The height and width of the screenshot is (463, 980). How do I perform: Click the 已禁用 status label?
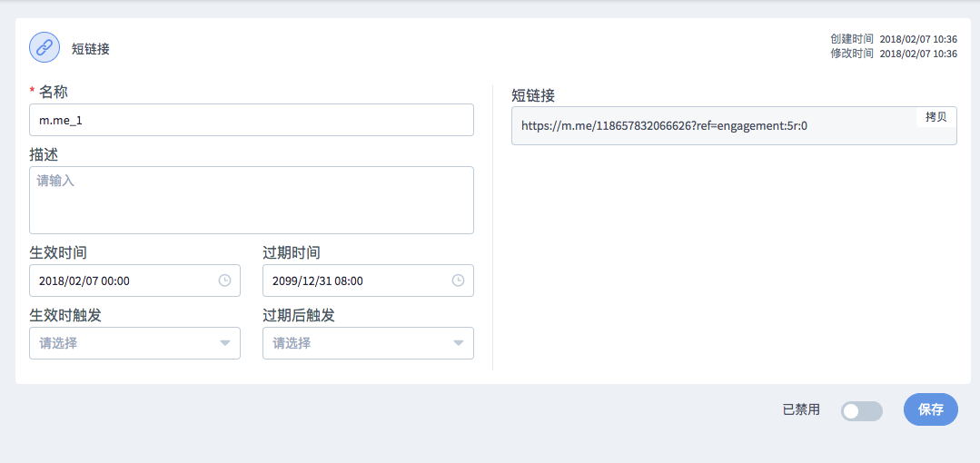tap(801, 410)
